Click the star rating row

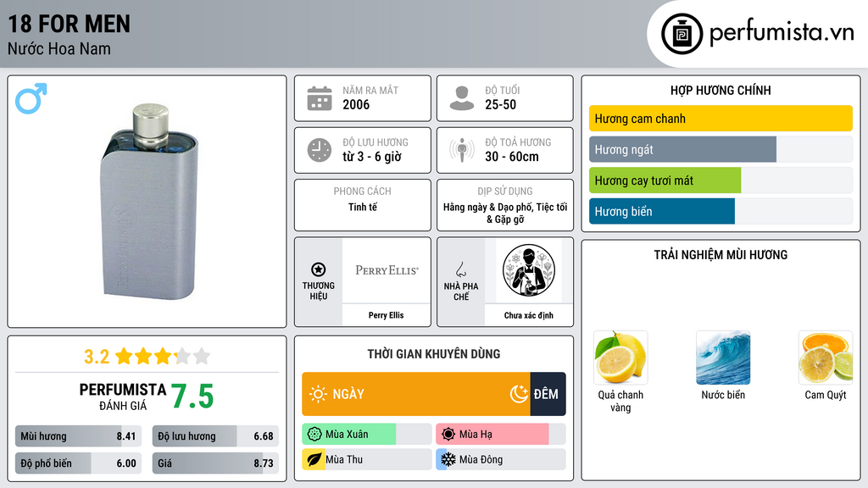pos(162,357)
